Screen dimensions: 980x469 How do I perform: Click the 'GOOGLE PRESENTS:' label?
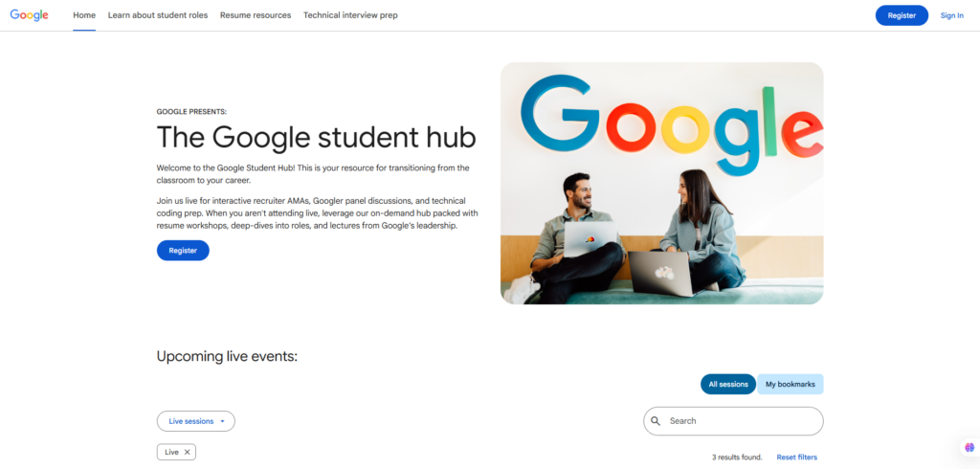[191, 112]
